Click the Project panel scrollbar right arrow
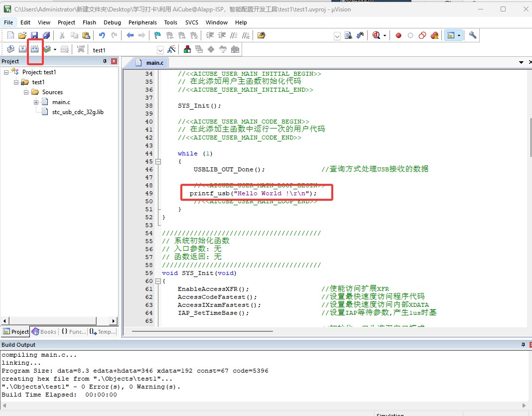532x416 pixels. pyautogui.click(x=114, y=321)
